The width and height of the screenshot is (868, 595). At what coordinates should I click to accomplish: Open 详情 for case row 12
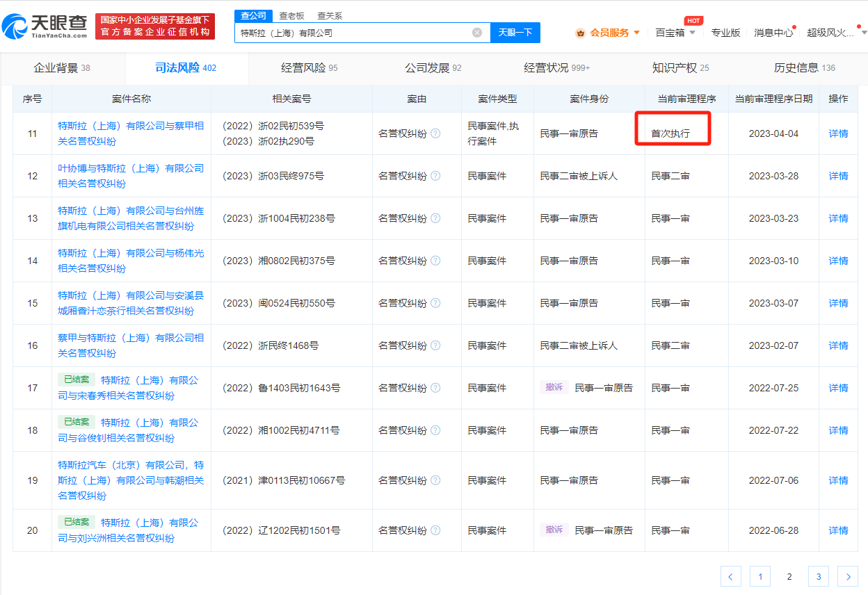[x=838, y=176]
